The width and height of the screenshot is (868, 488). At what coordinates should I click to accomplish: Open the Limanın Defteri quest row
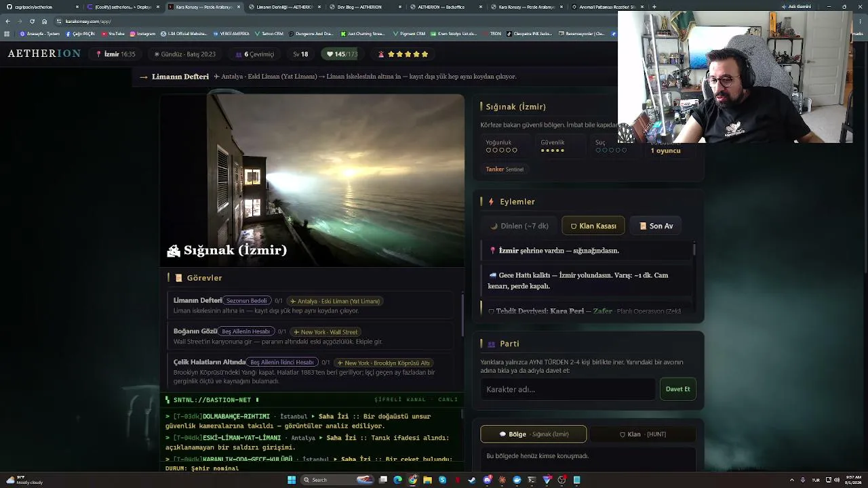(x=310, y=305)
